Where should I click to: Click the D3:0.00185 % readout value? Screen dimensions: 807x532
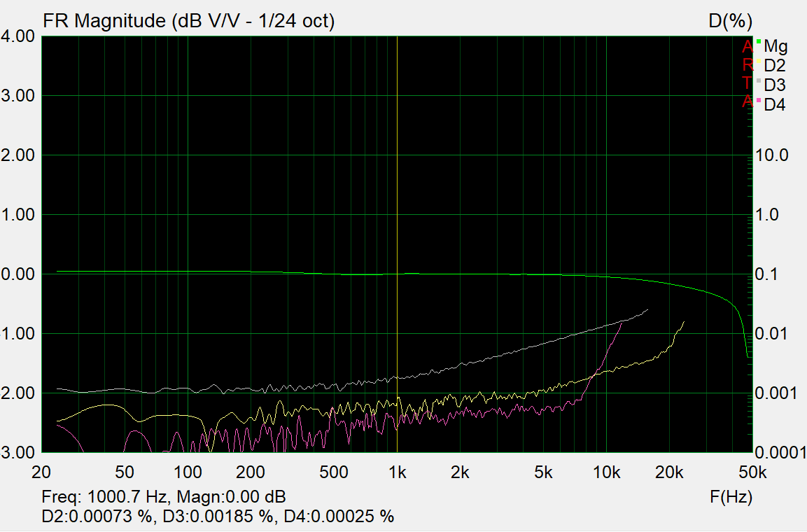(218, 516)
